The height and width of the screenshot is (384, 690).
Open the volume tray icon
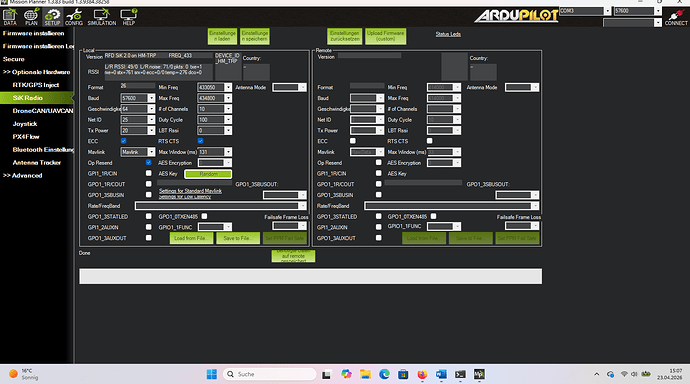[634, 374]
